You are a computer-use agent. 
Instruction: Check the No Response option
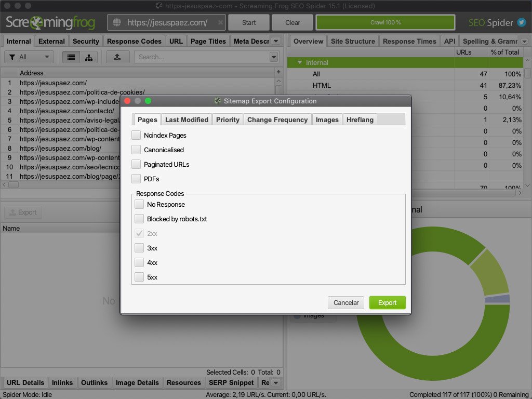click(139, 204)
